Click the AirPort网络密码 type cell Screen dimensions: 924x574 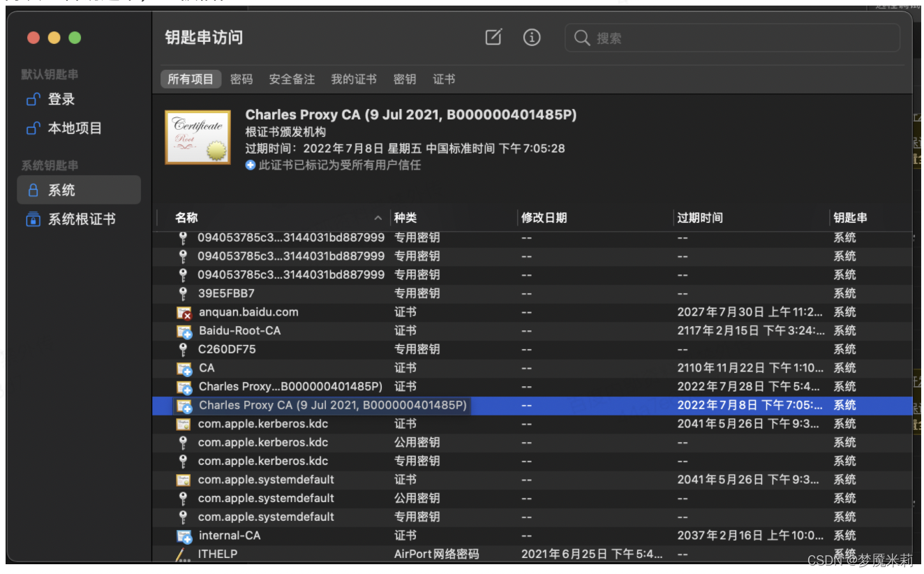point(437,554)
